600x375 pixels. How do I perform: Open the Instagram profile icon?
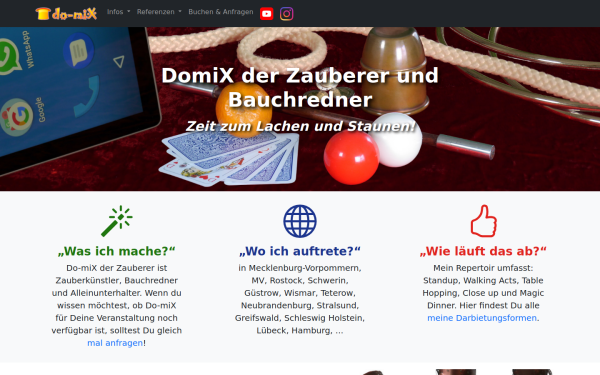click(x=287, y=14)
